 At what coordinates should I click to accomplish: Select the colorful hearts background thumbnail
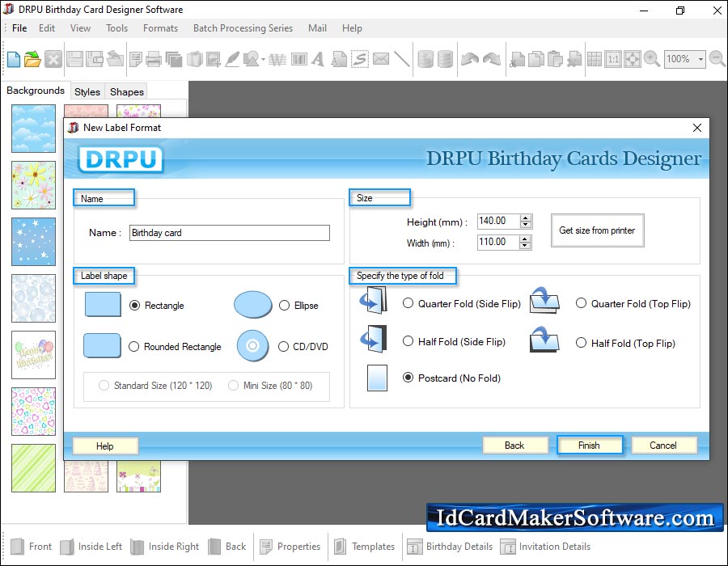[33, 412]
